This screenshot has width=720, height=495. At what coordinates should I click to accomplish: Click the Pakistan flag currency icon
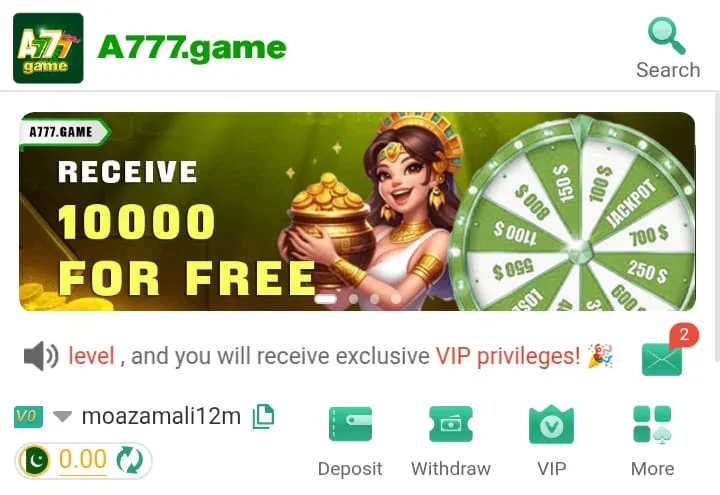click(x=35, y=461)
